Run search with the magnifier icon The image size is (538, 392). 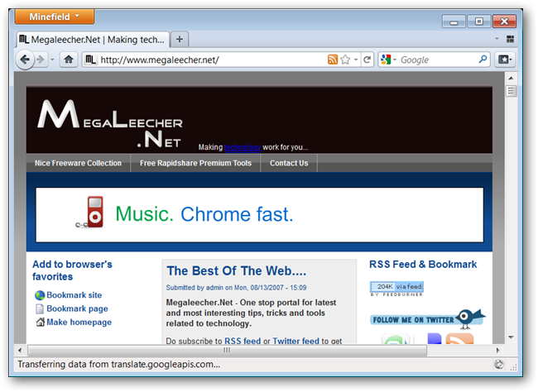click(483, 60)
